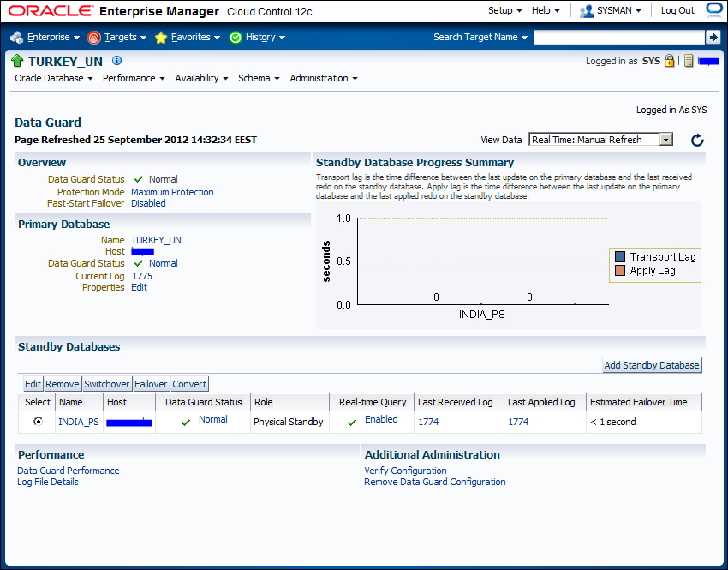Open the Availability menu
This screenshot has width=728, height=570.
(x=201, y=78)
